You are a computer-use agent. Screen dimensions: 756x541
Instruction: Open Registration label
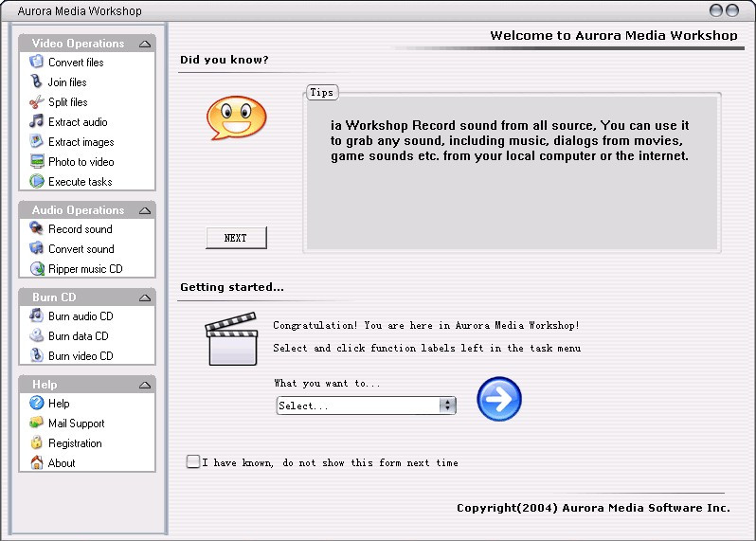(75, 443)
